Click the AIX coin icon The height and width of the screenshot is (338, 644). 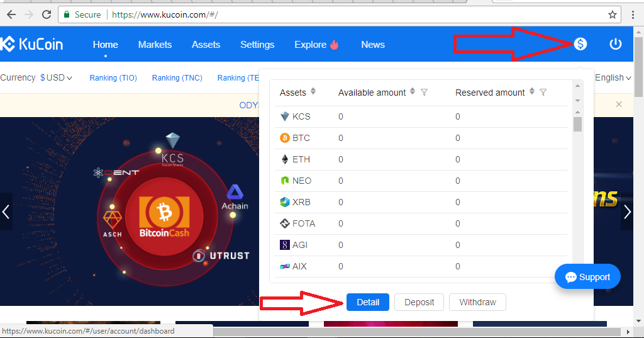coord(285,266)
